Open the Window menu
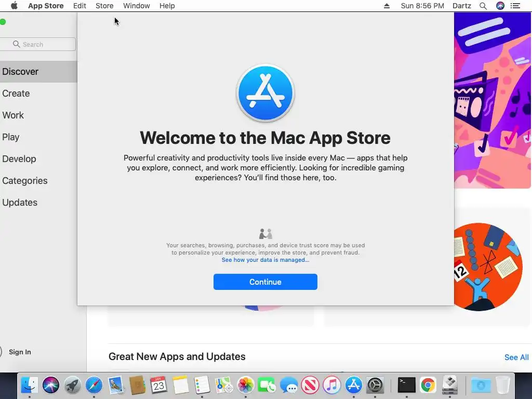This screenshot has width=532, height=399. coord(137,6)
